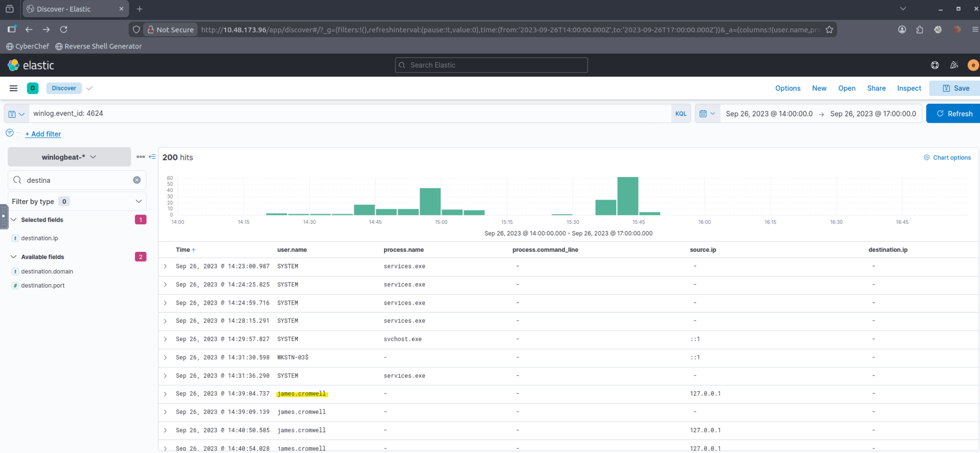Click the Add filter link
980x453 pixels.
(43, 134)
